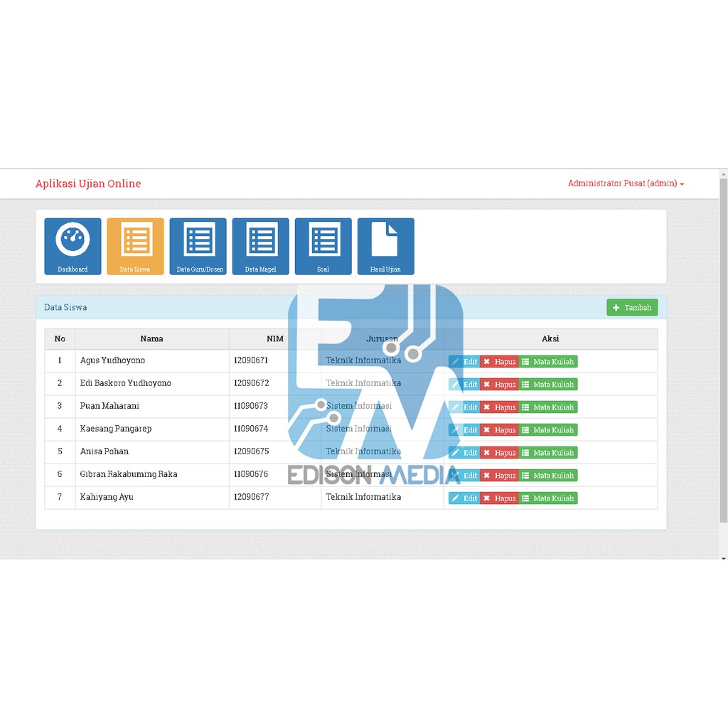This screenshot has width=728, height=728.
Task: Open Mata Kuliah for Gibran Rakabuming Raka
Action: click(548, 476)
